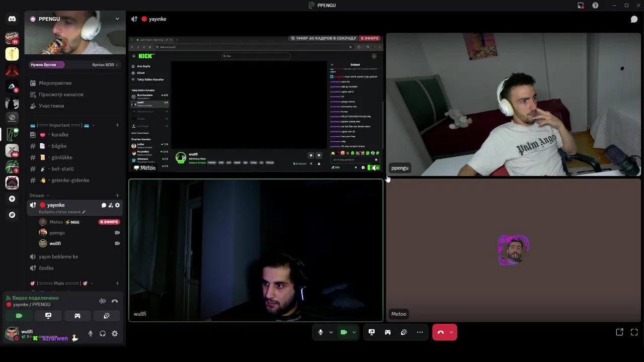Open inbox icon in title bar
The height and width of the screenshot is (362, 644).
(581, 5)
